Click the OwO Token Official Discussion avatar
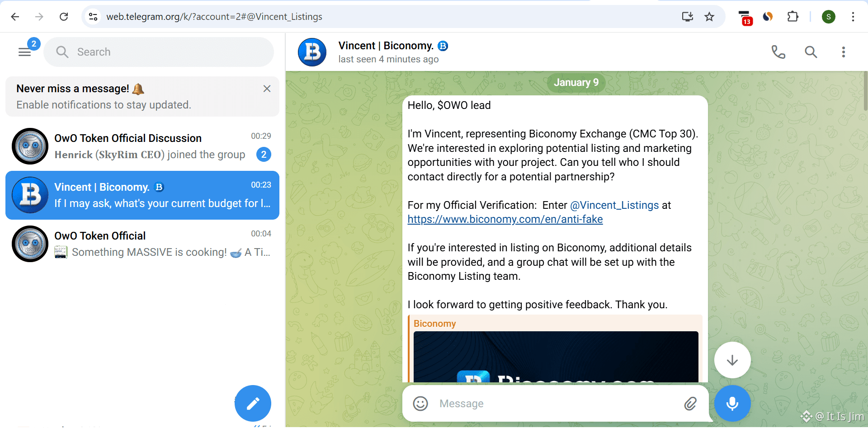Screen dimensions: 868x428 click(x=30, y=146)
